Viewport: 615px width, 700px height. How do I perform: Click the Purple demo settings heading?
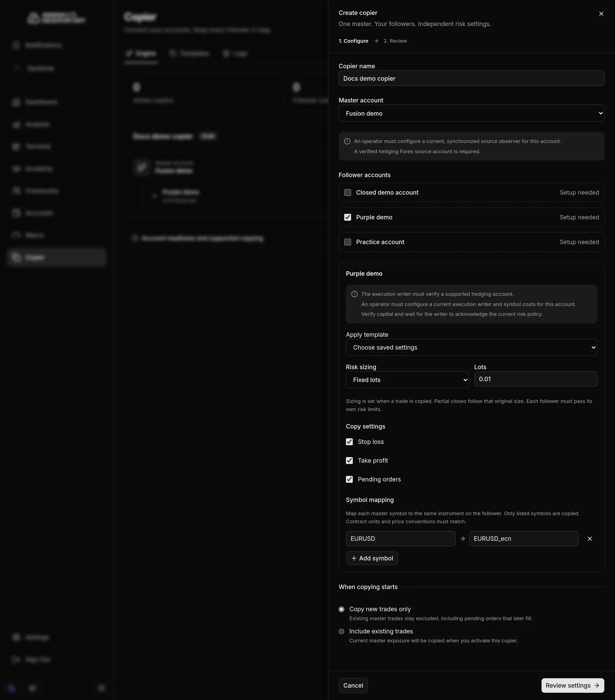[x=364, y=274]
